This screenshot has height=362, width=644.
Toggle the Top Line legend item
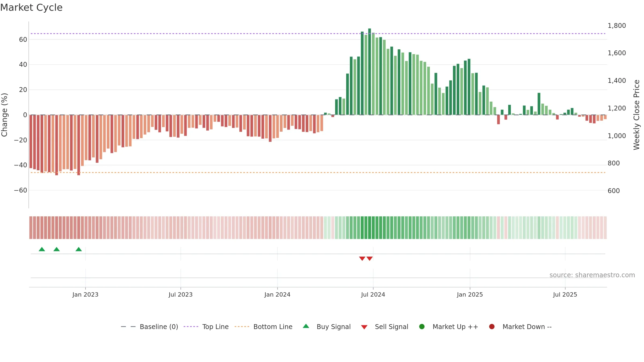click(x=206, y=327)
